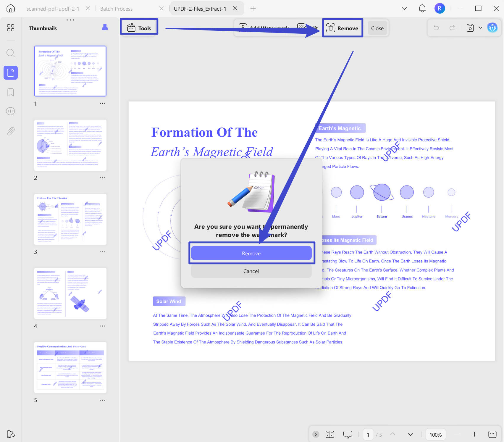Collapse the bottom toolbar with arrow

(316, 434)
